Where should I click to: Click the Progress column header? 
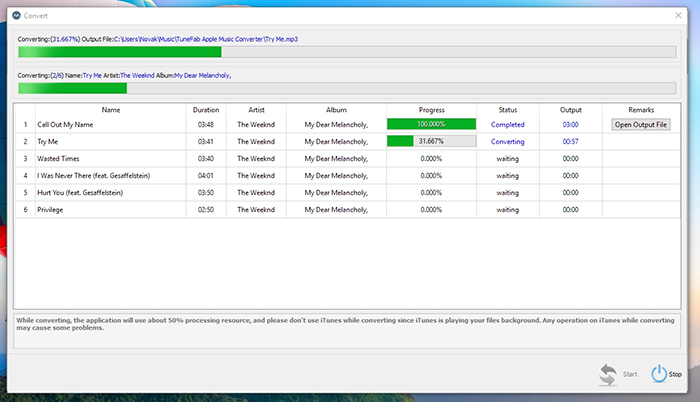pyautogui.click(x=431, y=110)
